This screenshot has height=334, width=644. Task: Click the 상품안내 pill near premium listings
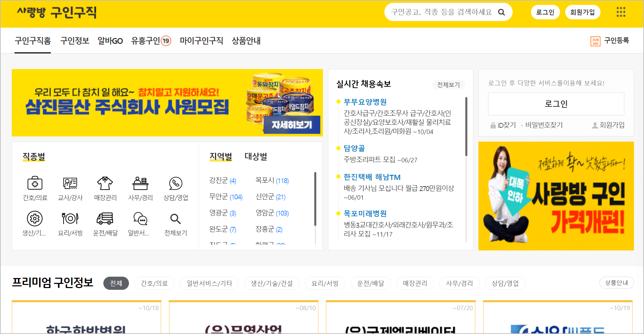tap(616, 283)
